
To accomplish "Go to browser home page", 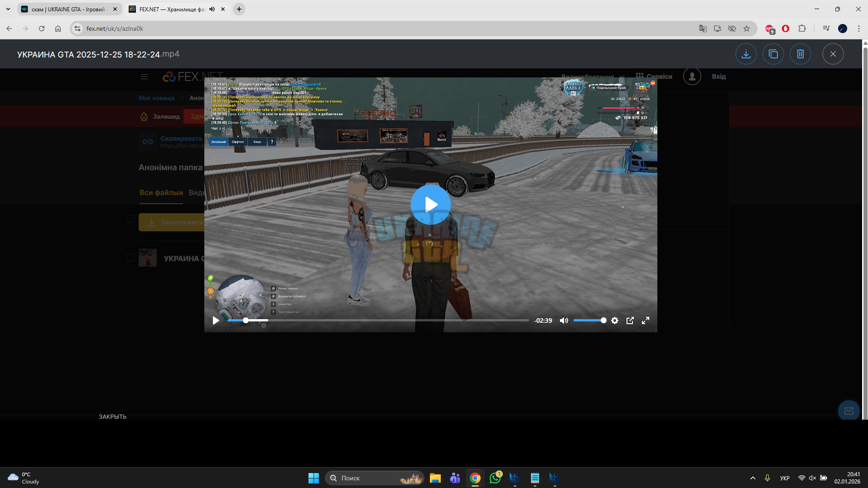I will (x=58, y=29).
